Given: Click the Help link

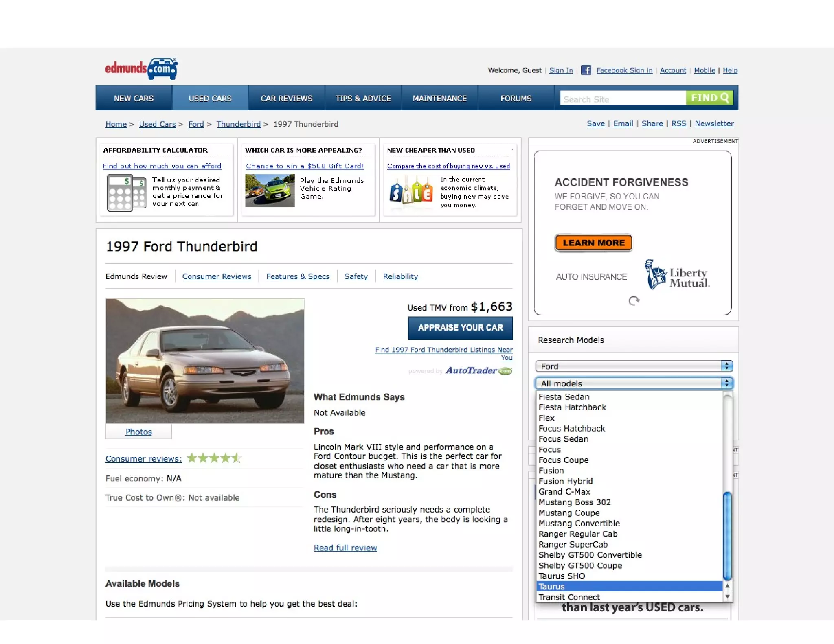Looking at the screenshot, I should coord(730,70).
